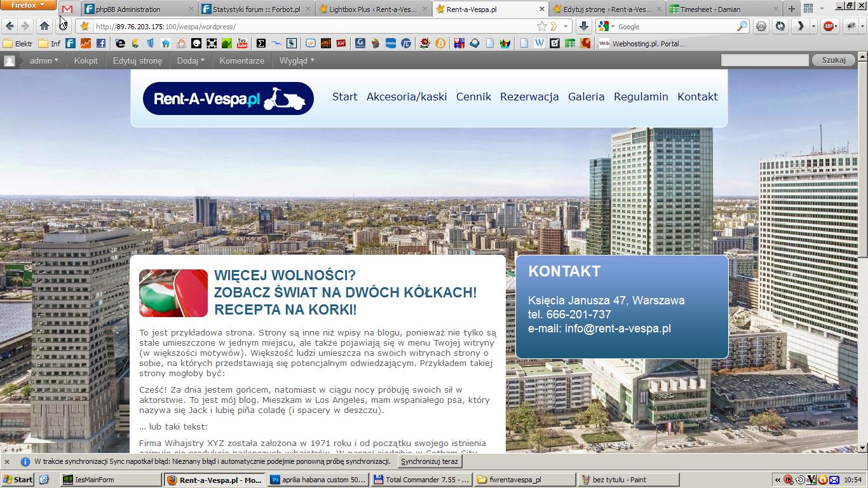Viewport: 868px width, 488px height.
Task: Open the Bitcoin bookmark icon
Action: (440, 43)
